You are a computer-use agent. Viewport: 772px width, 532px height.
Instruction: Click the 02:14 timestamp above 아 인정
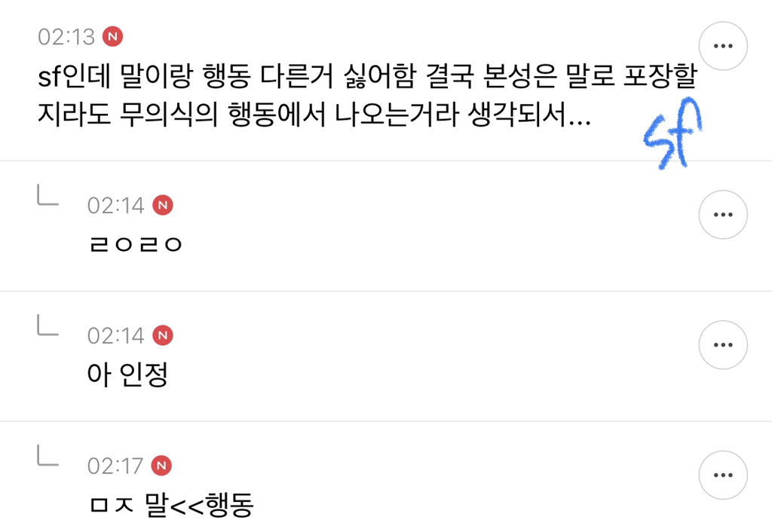(115, 335)
